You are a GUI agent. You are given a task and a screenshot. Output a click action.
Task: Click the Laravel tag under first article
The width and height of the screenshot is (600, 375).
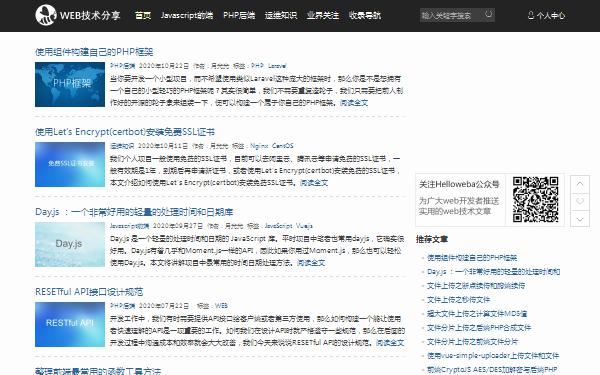[277, 66]
